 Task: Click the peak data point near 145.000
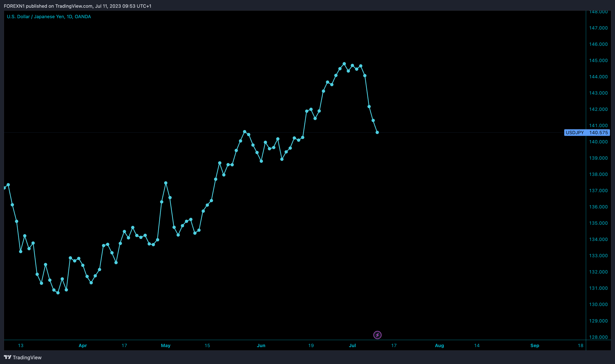[344, 64]
